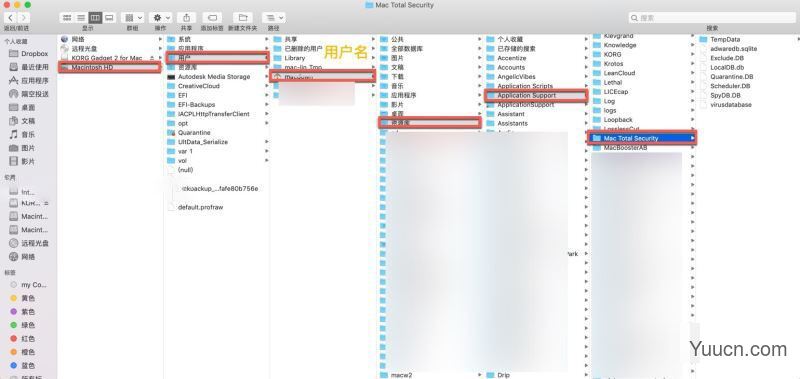Filter by the 橙色 orange tag

pyautogui.click(x=23, y=352)
